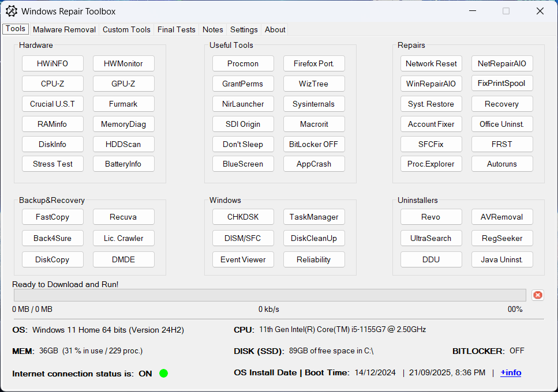
Task: Launch the Revo uninstaller
Action: (431, 217)
